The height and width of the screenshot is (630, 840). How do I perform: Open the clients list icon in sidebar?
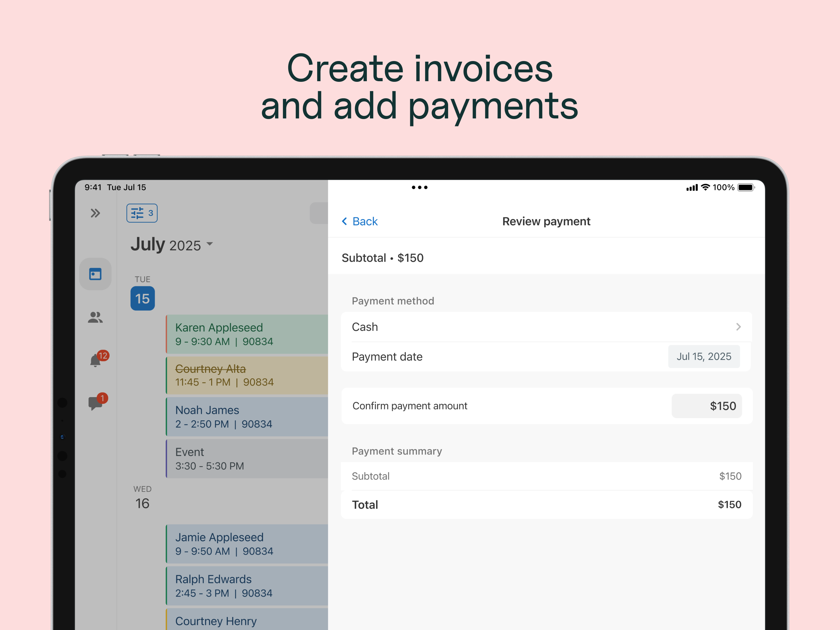95,318
